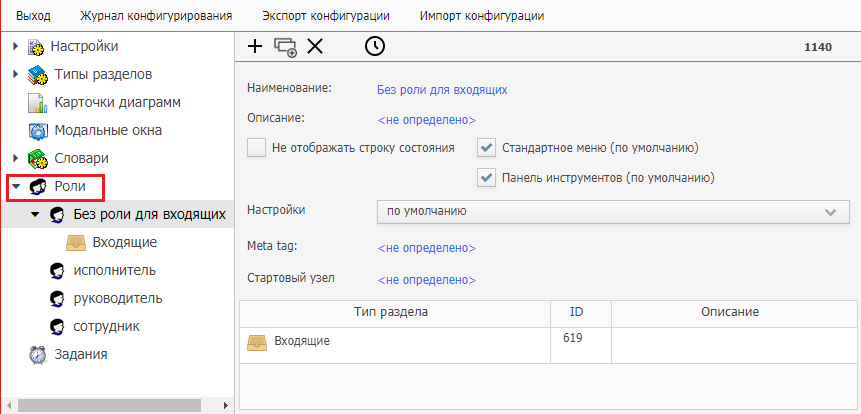Click the Типы разделов books icon
This screenshot has height=414, width=861.
point(37,75)
